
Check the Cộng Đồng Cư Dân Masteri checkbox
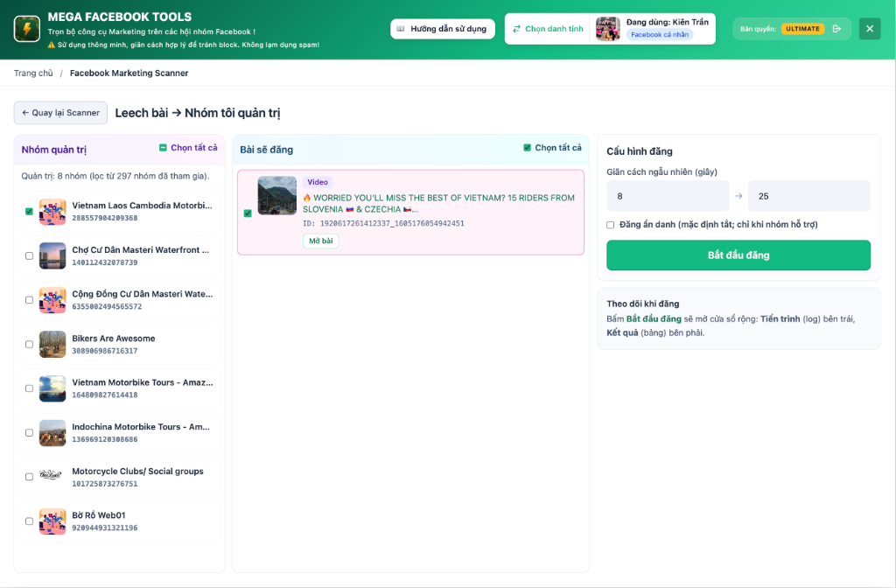coord(29,300)
